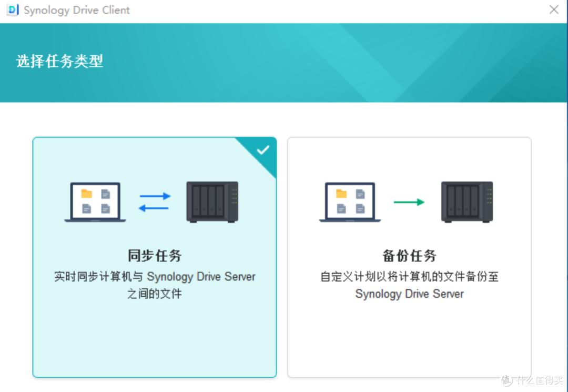
Task: Click the 选择任务类型 banner title
Action: tap(60, 61)
